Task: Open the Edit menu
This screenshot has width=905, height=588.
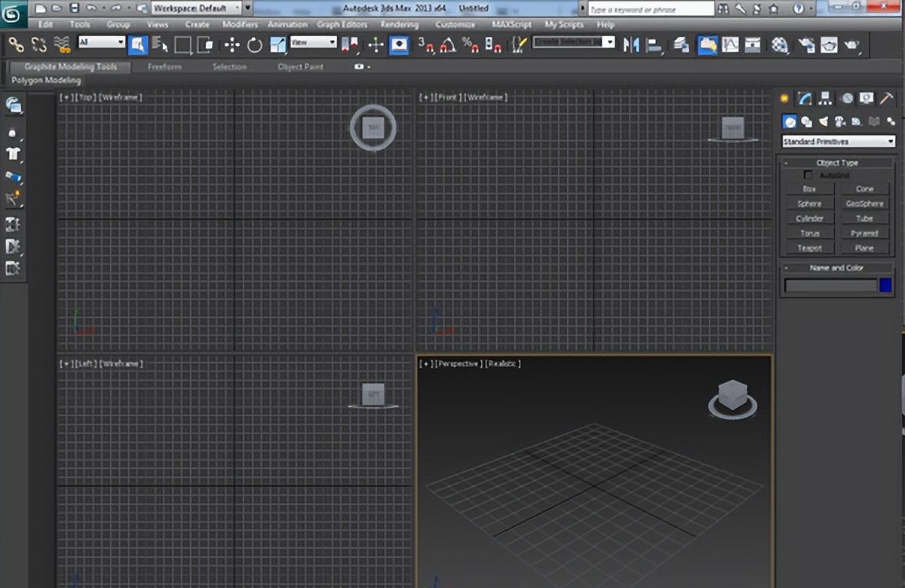Action: tap(46, 24)
